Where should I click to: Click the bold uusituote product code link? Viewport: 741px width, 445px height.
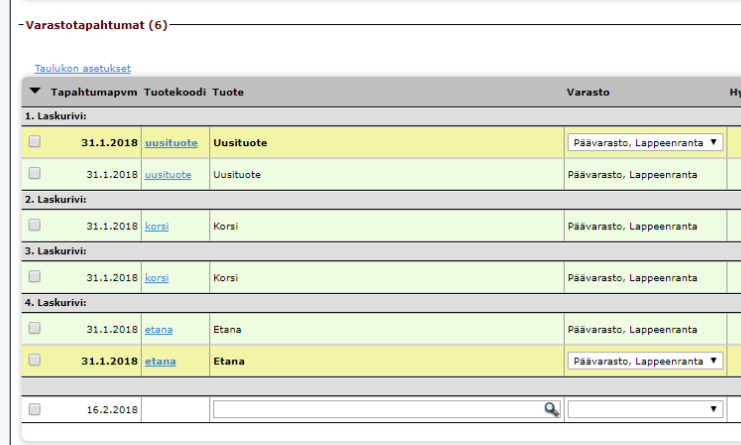coord(171,143)
